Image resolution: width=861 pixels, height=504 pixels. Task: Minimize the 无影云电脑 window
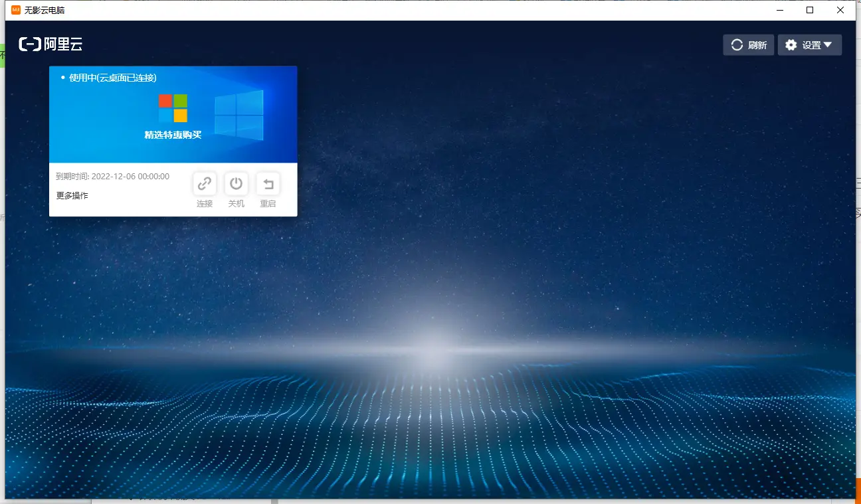pos(779,10)
